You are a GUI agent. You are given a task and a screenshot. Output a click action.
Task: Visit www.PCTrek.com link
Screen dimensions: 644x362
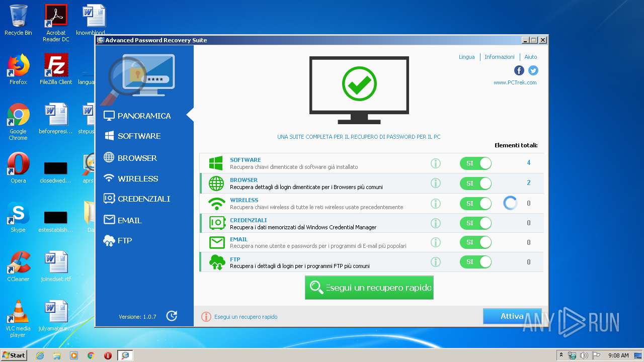(515, 82)
